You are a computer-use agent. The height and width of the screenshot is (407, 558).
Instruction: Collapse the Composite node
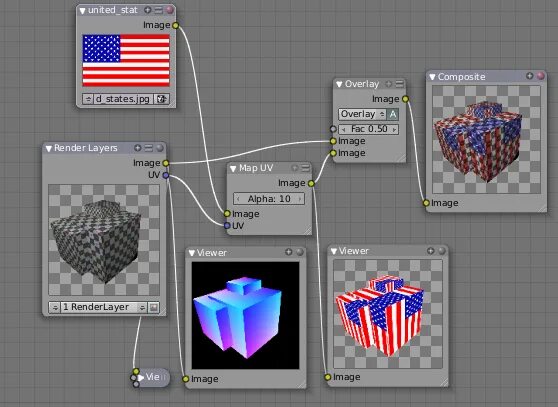tap(432, 77)
